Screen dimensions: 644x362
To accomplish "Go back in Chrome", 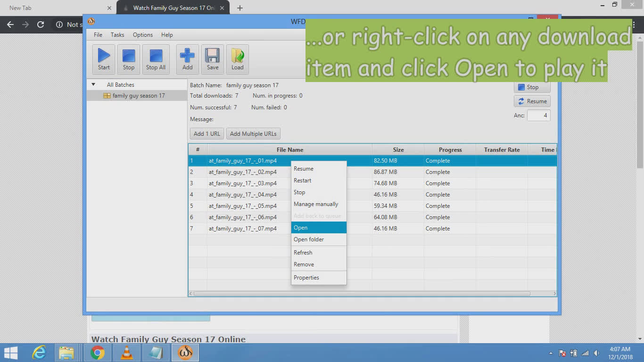I will click(10, 25).
